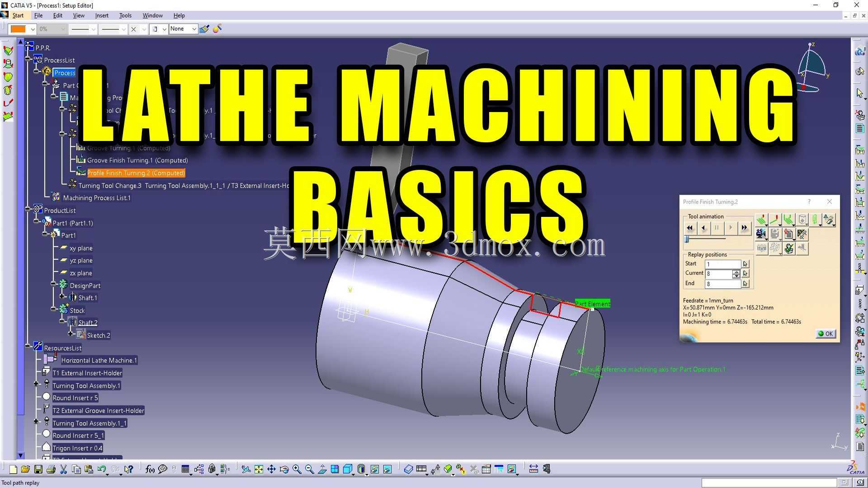The width and height of the screenshot is (868, 488).
Task: Select the Pan view tool
Action: pyautogui.click(x=271, y=469)
